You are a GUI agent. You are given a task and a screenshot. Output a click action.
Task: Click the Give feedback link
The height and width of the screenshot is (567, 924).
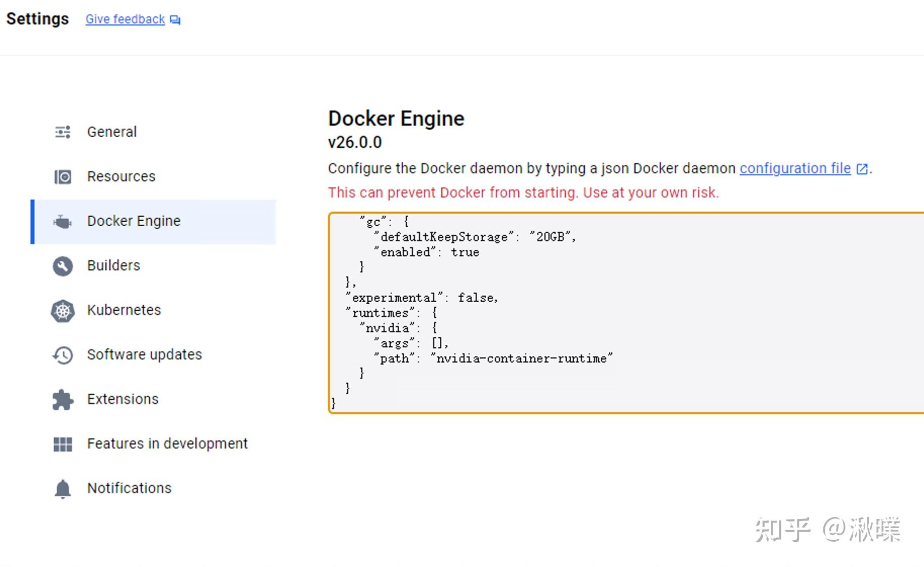pyautogui.click(x=125, y=19)
